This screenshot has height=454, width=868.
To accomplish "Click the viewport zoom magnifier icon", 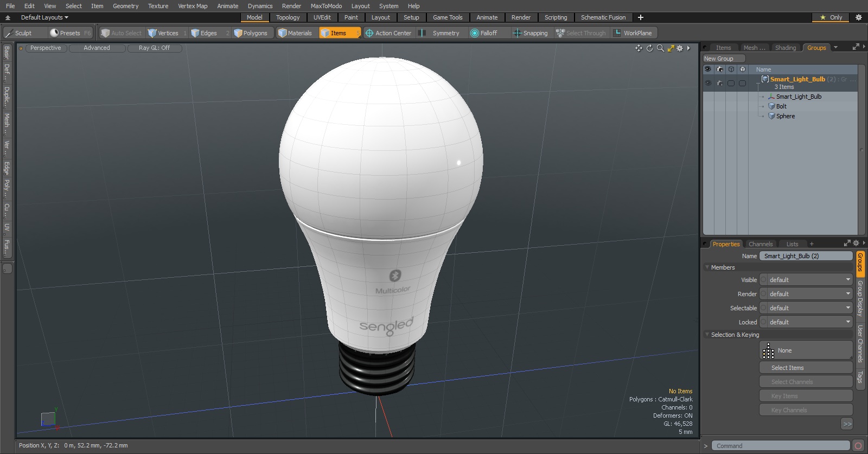I will [x=660, y=48].
